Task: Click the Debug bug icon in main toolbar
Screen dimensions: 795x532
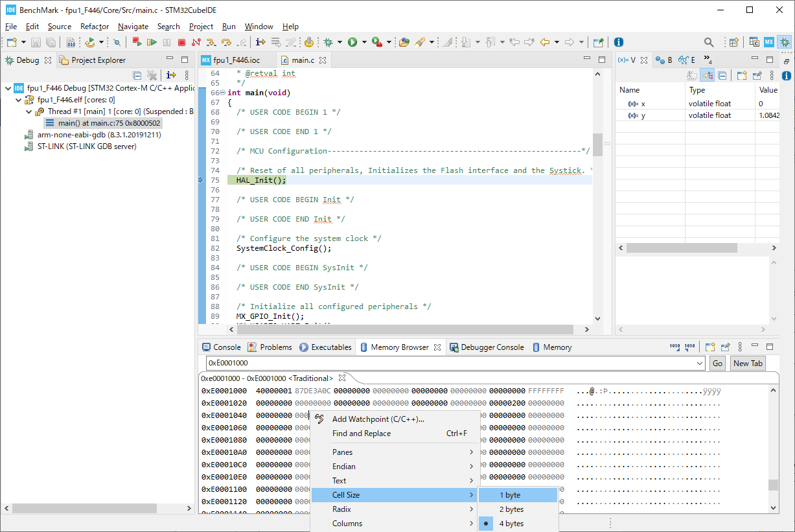Action: [329, 42]
